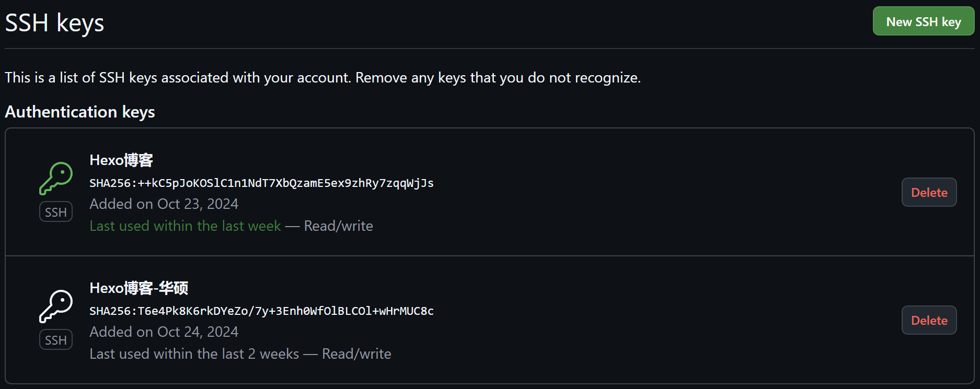The image size is (980, 389).
Task: Click the SHA256 fingerprint starting with T6e4Pk
Action: point(261,311)
